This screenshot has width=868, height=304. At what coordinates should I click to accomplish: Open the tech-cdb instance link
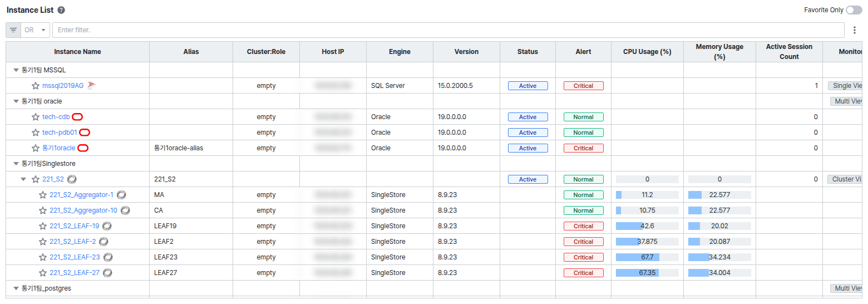click(x=56, y=117)
